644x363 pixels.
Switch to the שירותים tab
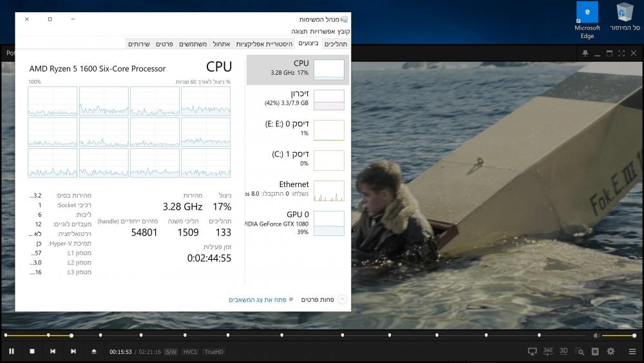coord(139,44)
